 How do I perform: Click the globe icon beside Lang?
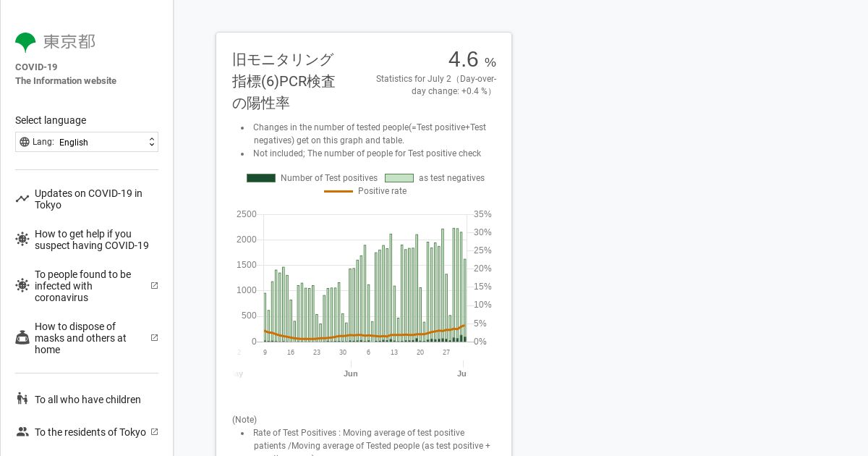[25, 142]
